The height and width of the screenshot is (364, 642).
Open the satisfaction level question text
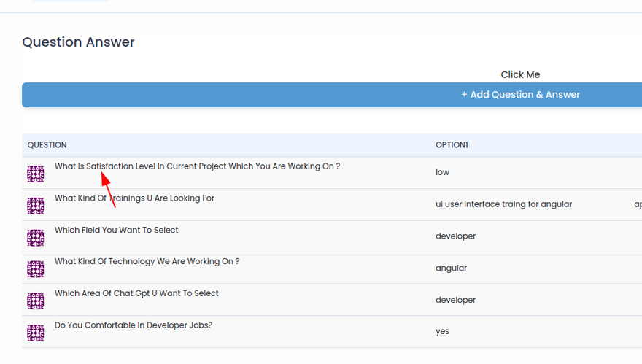[197, 166]
